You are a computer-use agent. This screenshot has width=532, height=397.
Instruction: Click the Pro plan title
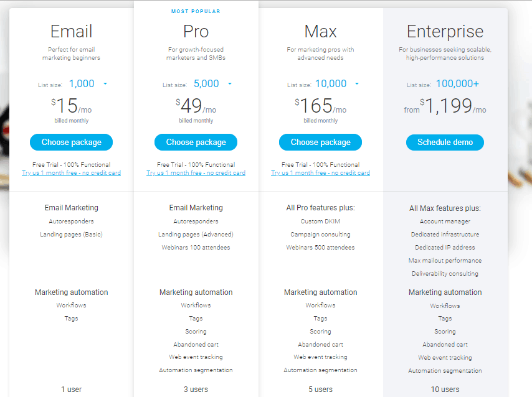196,31
